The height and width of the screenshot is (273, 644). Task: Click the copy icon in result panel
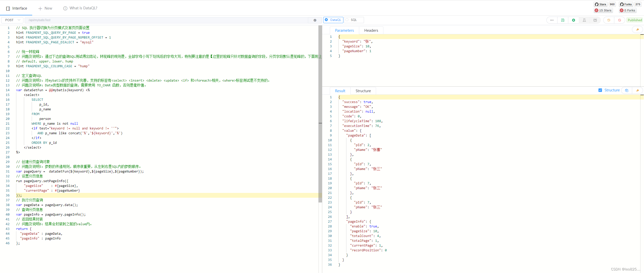point(627,90)
